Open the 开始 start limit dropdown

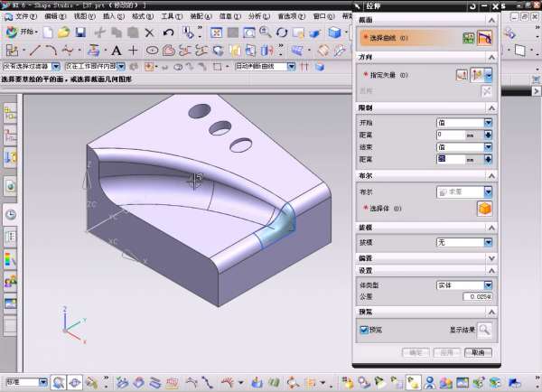point(488,122)
